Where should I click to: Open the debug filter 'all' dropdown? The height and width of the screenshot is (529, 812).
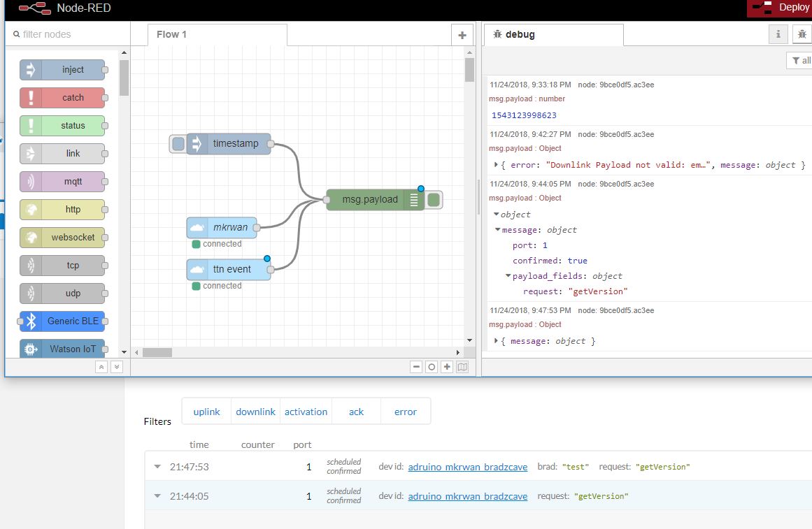tap(801, 61)
